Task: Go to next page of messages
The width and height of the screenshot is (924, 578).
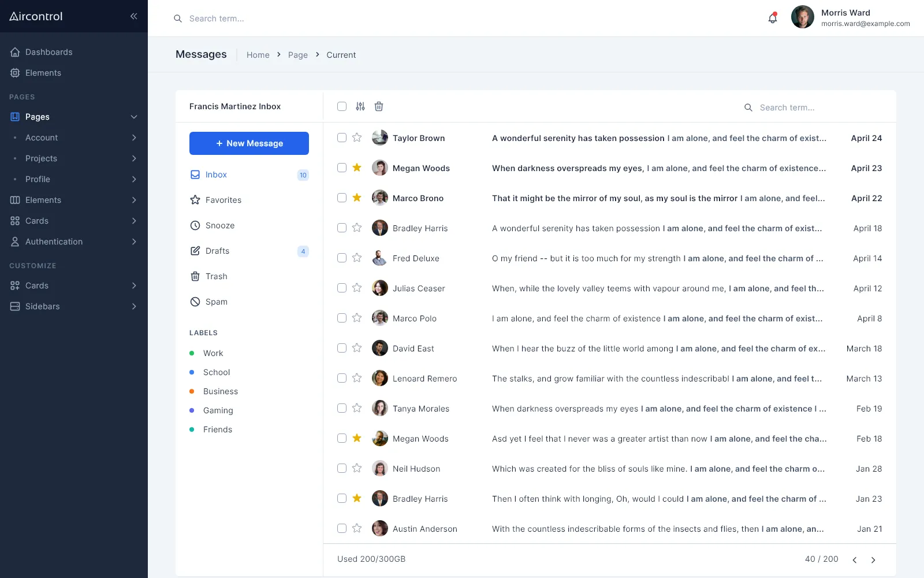Action: (x=873, y=560)
